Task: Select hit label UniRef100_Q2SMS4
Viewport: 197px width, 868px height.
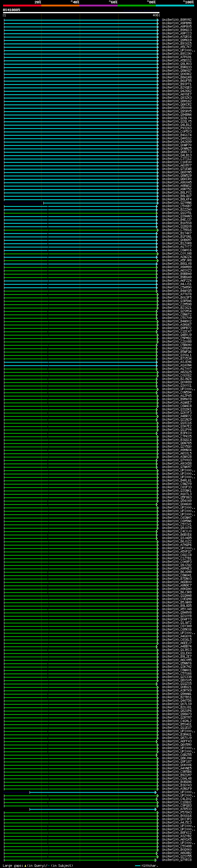Action: (x=177, y=311)
